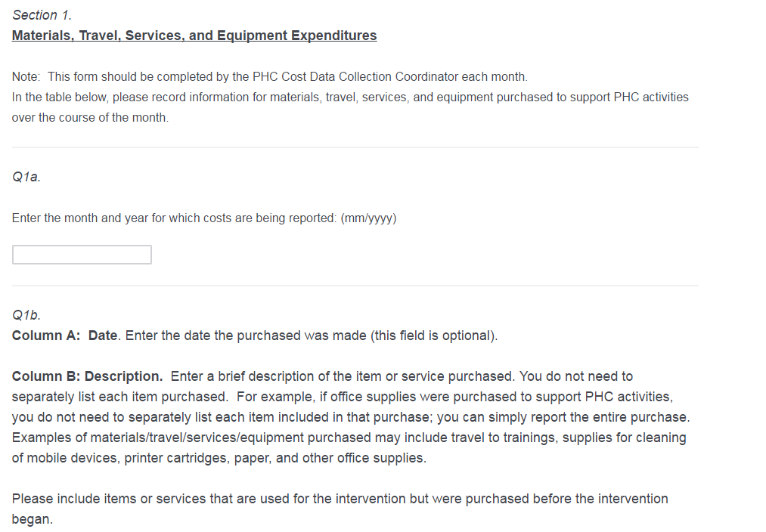Click the "In the table below" sentence
Image resolution: width=766 pixels, height=532 pixels.
[350, 97]
